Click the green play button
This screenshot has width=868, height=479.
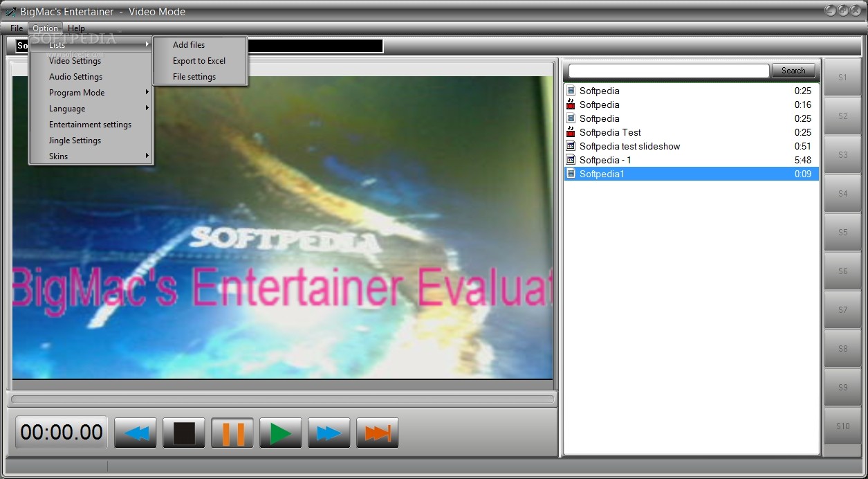281,433
